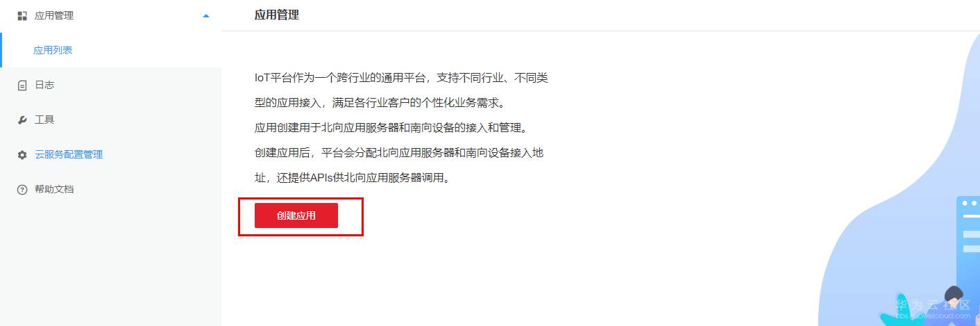Click the 应用管理 grid icon in sidebar
The height and width of the screenshot is (326, 980).
click(x=22, y=15)
